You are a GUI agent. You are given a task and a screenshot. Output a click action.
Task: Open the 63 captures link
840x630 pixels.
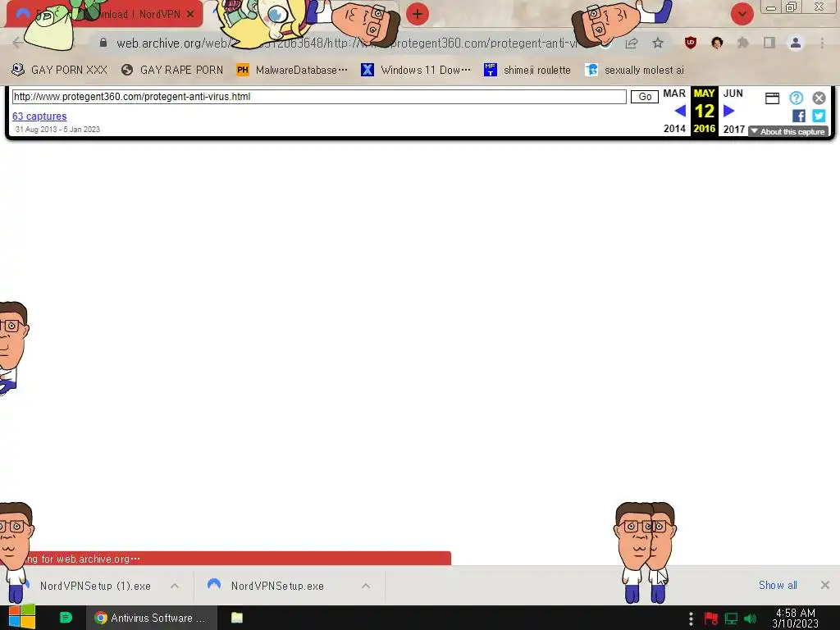pyautogui.click(x=39, y=116)
